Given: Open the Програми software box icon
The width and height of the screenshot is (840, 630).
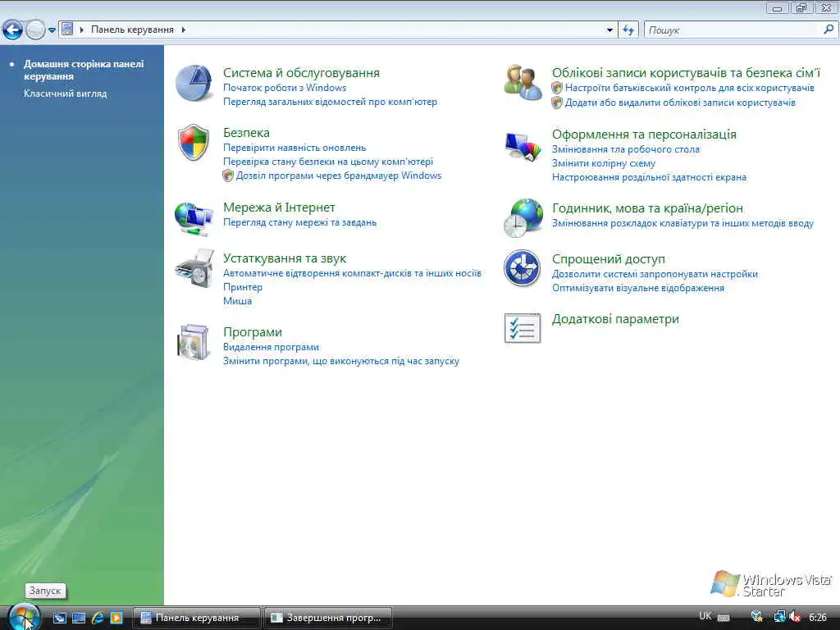Looking at the screenshot, I should tap(193, 342).
